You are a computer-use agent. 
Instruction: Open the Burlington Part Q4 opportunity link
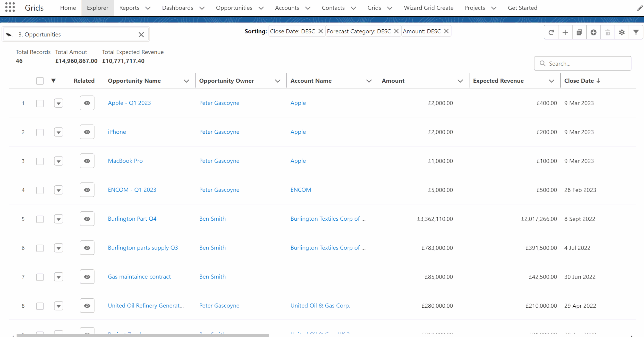(132, 219)
